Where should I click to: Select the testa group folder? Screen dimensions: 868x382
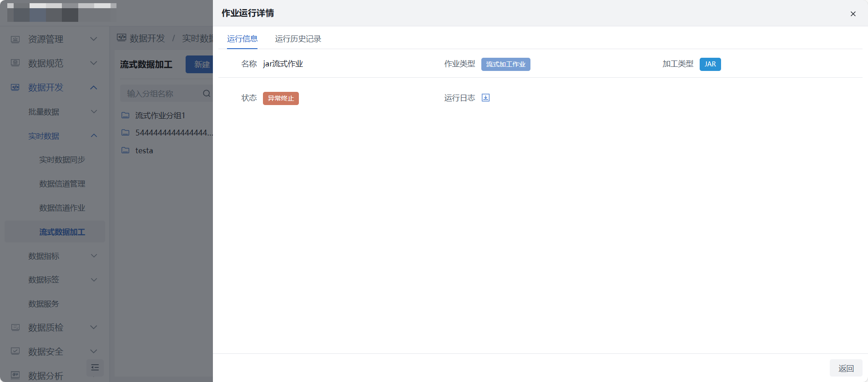coord(144,151)
